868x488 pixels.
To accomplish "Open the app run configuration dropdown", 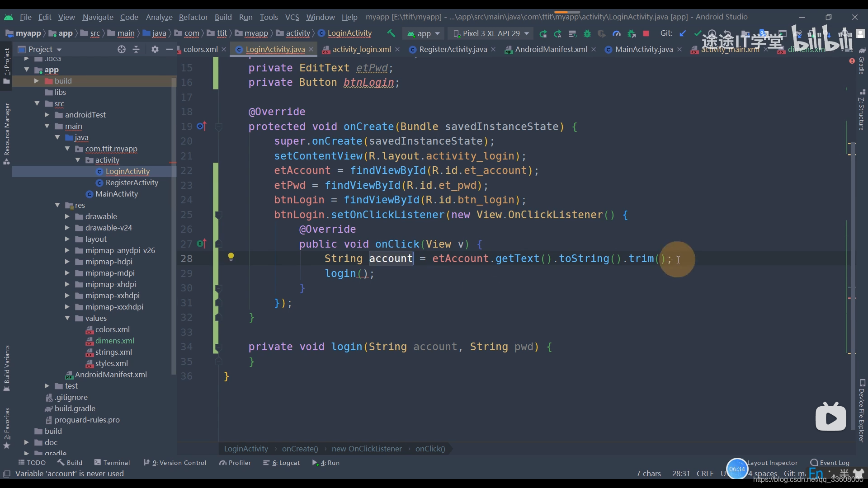I will [424, 33].
